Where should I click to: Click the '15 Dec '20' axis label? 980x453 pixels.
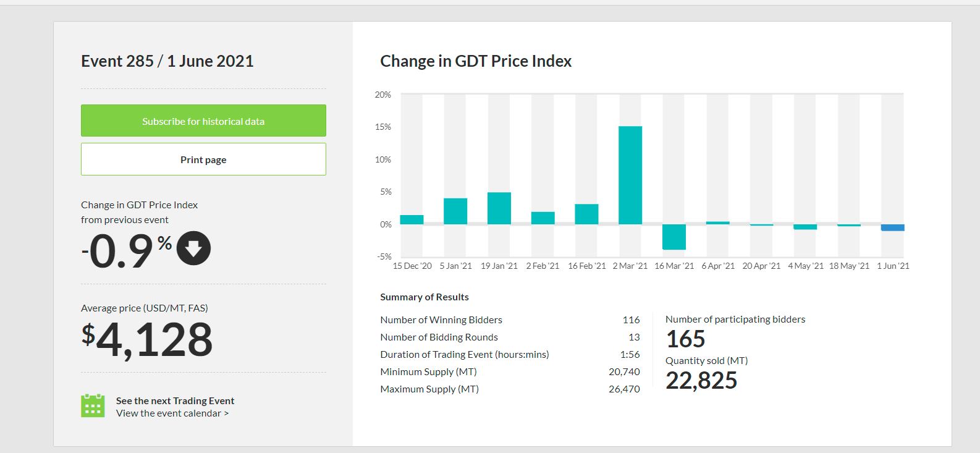[x=412, y=266]
